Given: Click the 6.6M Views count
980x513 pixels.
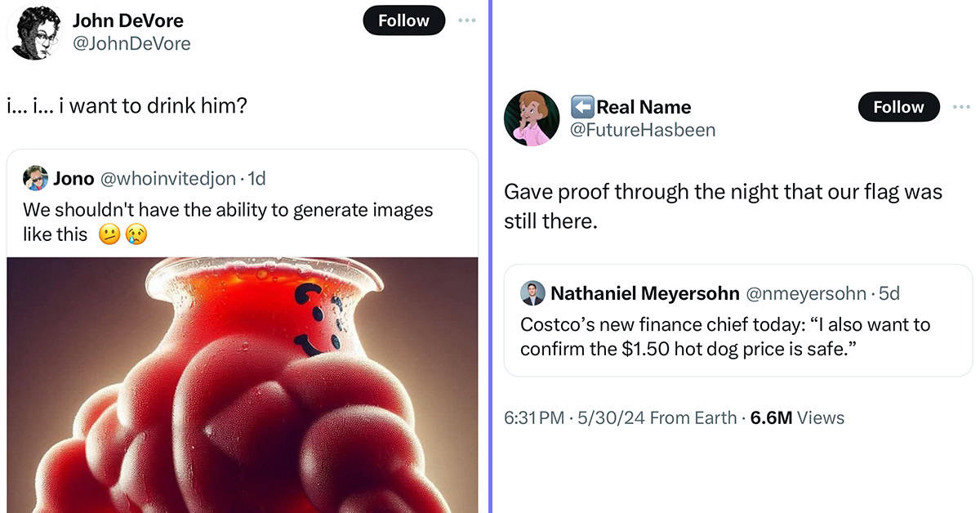Looking at the screenshot, I should (797, 417).
